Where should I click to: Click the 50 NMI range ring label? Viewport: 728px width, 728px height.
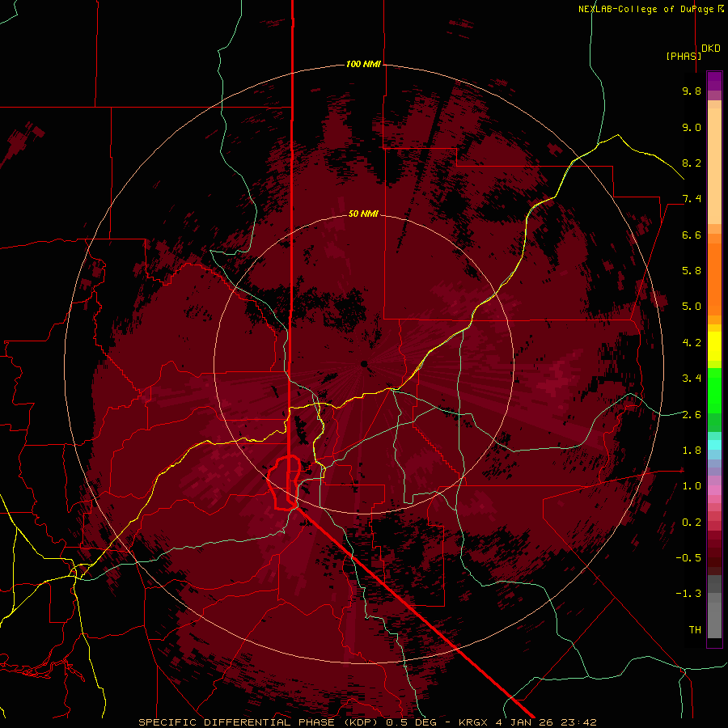[363, 214]
